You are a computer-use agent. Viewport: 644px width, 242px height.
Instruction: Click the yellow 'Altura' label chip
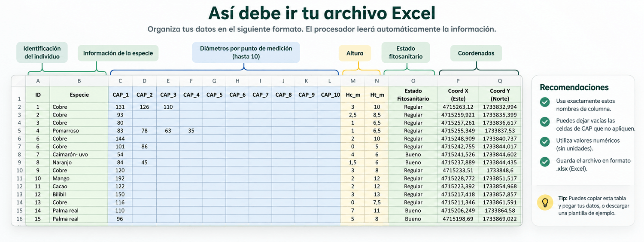click(355, 53)
